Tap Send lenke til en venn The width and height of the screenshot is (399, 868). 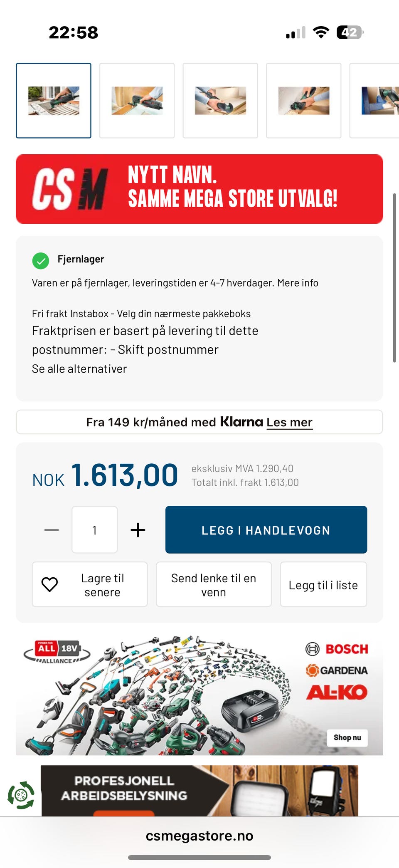point(214,584)
